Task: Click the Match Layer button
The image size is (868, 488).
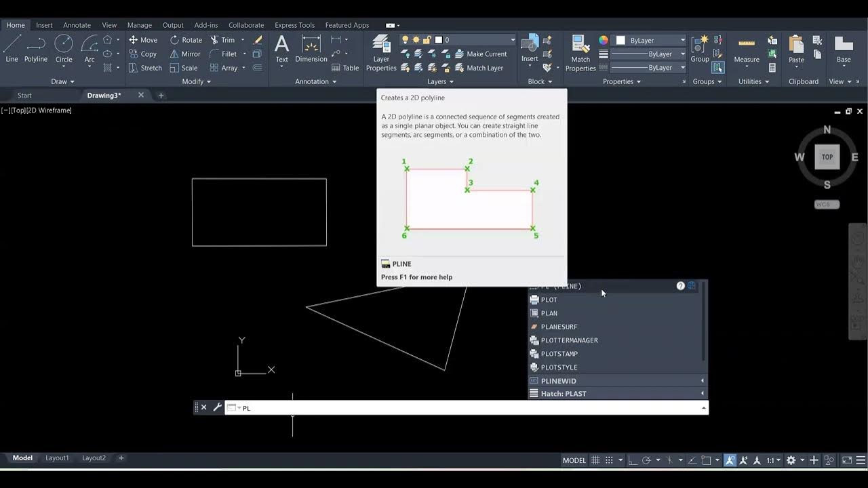Action: (479, 68)
